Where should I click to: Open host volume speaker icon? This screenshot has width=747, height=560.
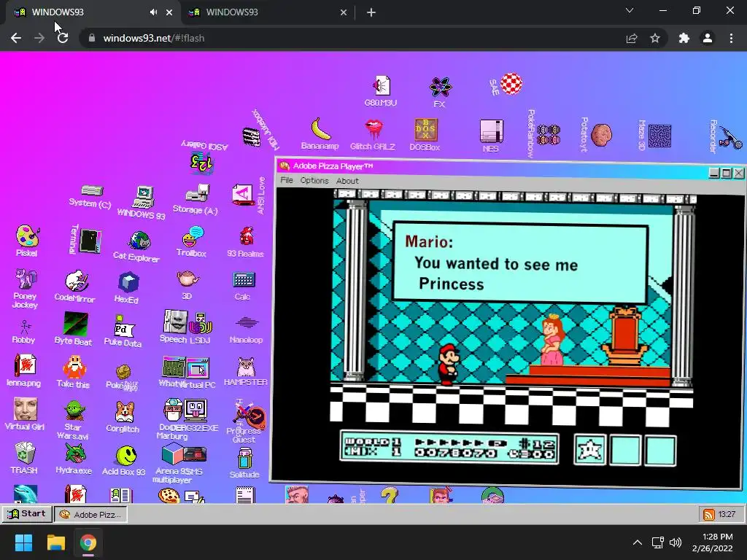[676, 542]
